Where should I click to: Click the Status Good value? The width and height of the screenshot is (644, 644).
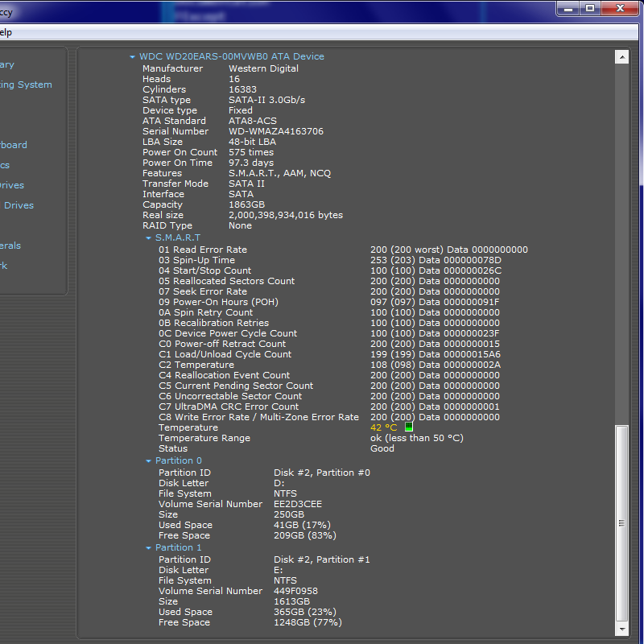click(x=382, y=448)
